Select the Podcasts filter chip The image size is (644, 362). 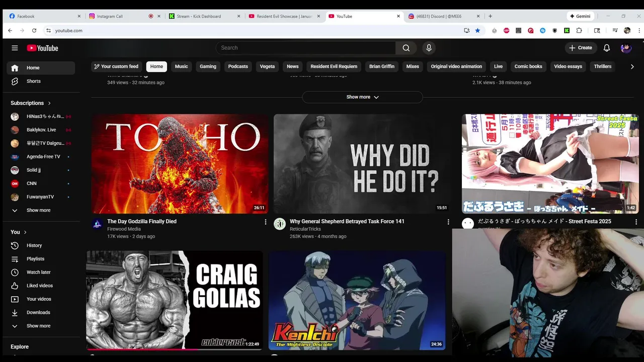point(238,66)
